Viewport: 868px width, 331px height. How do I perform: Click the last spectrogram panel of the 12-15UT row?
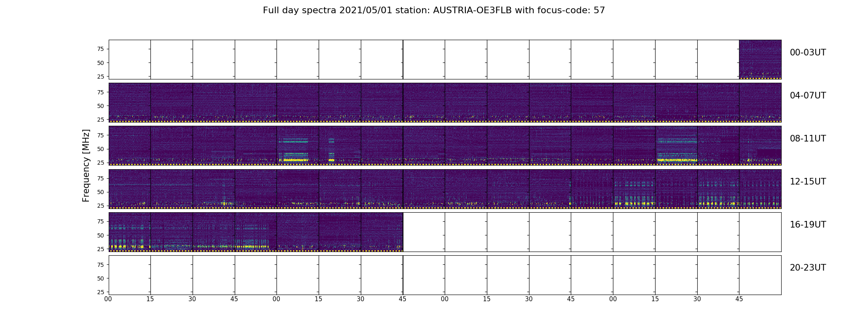point(760,189)
